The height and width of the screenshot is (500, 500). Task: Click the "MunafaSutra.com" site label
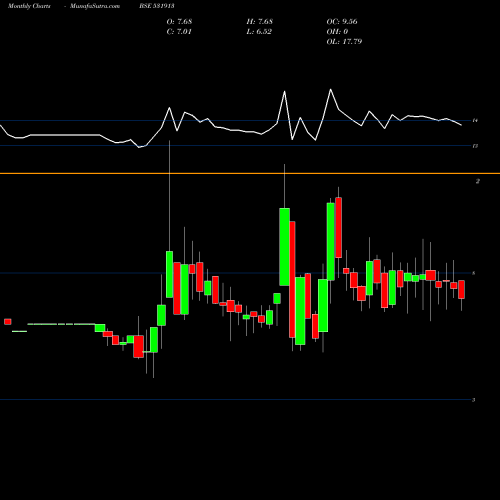point(95,6)
